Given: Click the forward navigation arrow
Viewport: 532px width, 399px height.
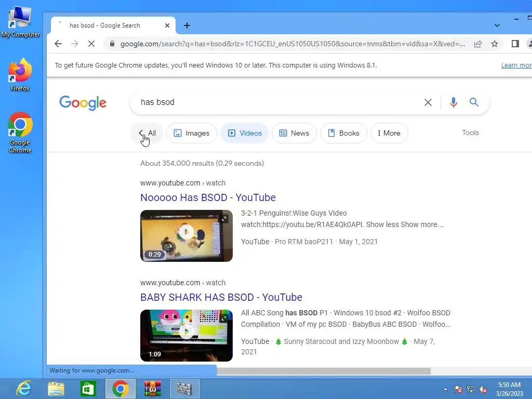Looking at the screenshot, I should pyautogui.click(x=75, y=44).
